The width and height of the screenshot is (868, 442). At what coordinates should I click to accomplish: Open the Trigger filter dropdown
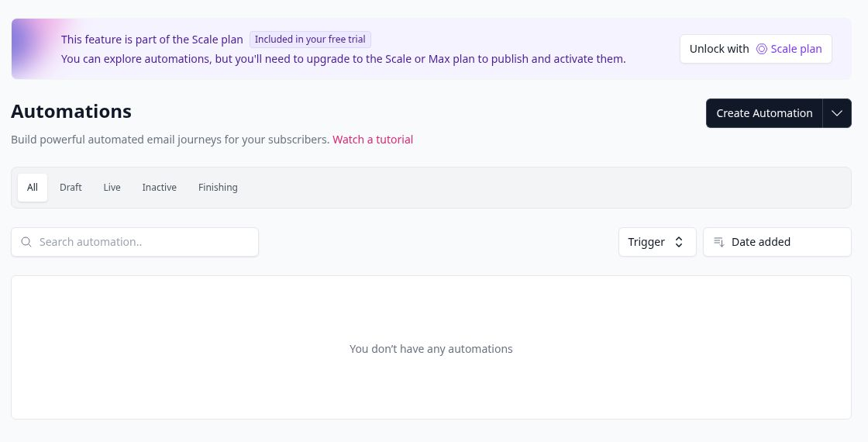(657, 242)
